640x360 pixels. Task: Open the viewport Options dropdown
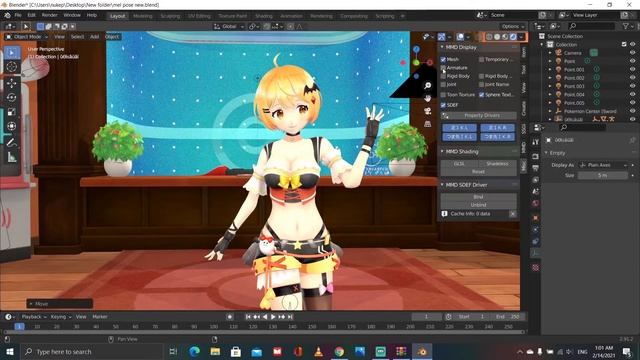point(513,27)
